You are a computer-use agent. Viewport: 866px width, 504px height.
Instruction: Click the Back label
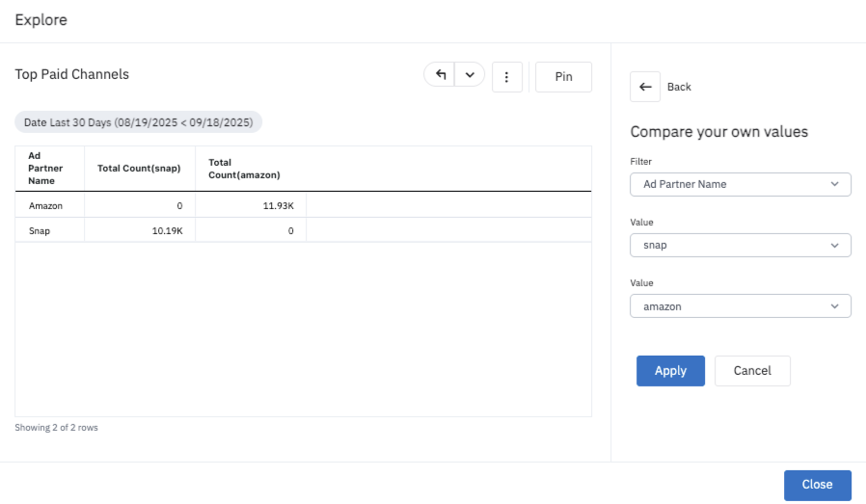pyautogui.click(x=679, y=87)
